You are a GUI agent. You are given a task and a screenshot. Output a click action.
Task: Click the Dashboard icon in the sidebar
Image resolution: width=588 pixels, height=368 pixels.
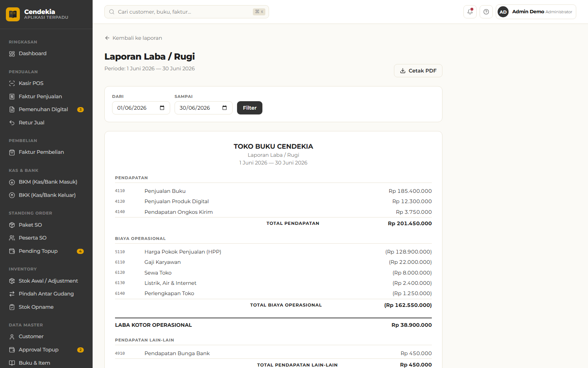pyautogui.click(x=12, y=54)
